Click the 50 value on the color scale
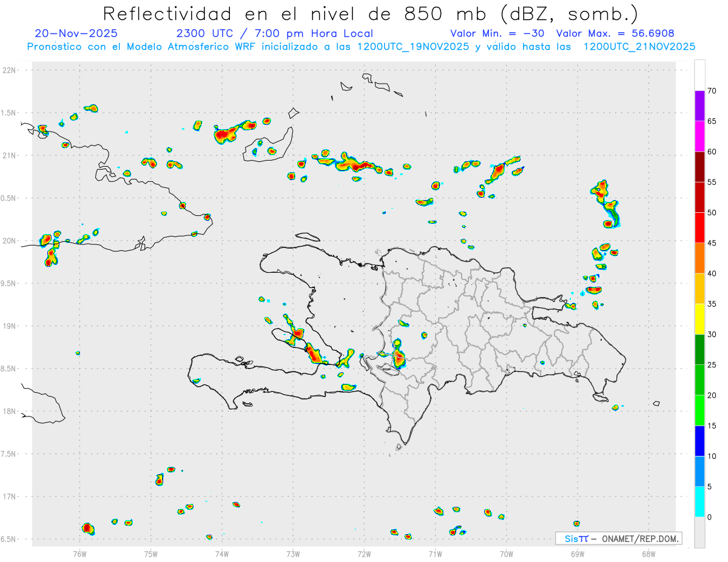 point(712,213)
